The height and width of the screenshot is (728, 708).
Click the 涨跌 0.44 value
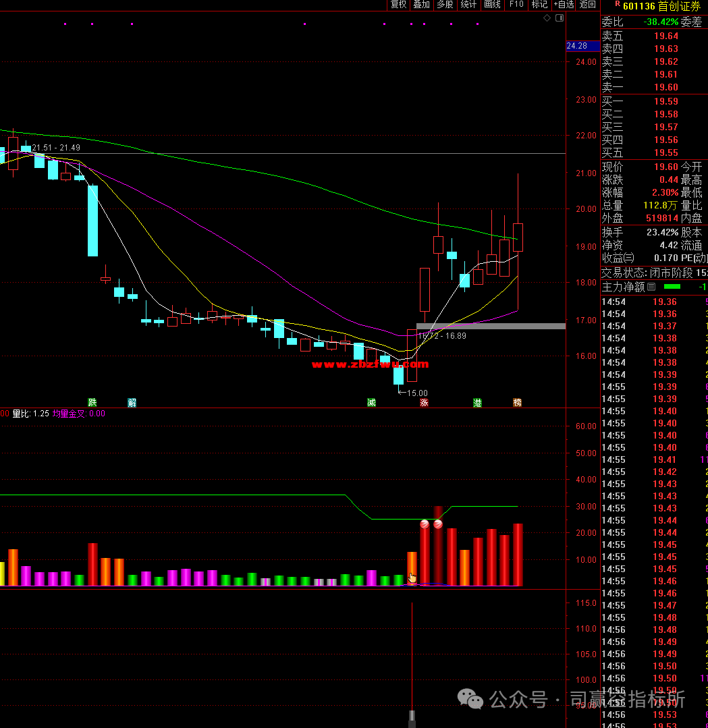point(669,179)
